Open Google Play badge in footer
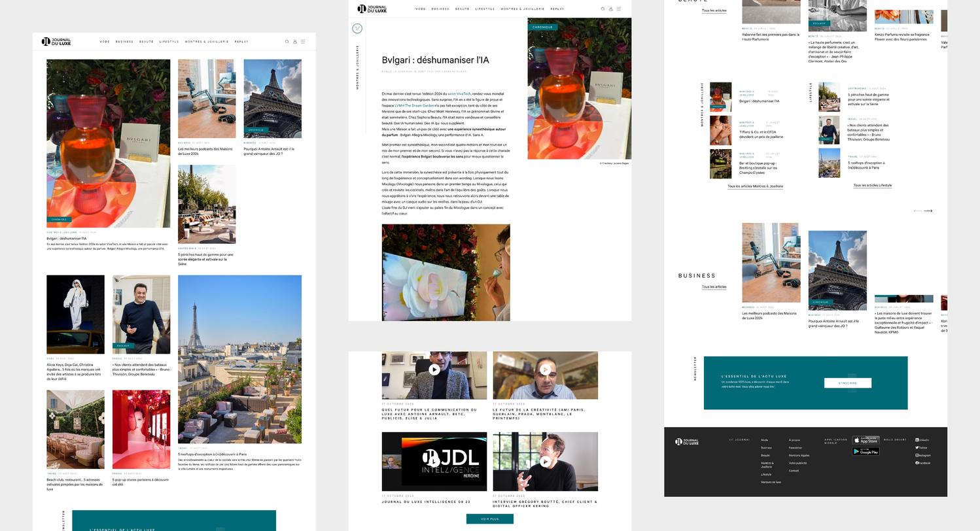The image size is (980, 531). 866,451
